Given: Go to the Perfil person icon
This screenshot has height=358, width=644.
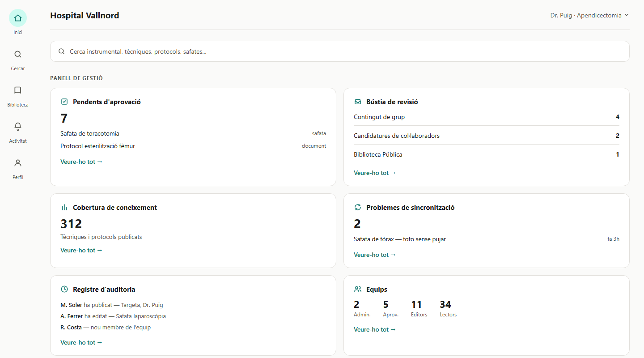Looking at the screenshot, I should point(18,163).
